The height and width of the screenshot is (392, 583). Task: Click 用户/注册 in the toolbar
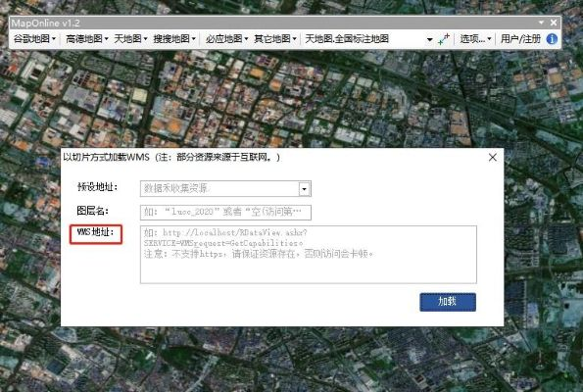[x=520, y=38]
